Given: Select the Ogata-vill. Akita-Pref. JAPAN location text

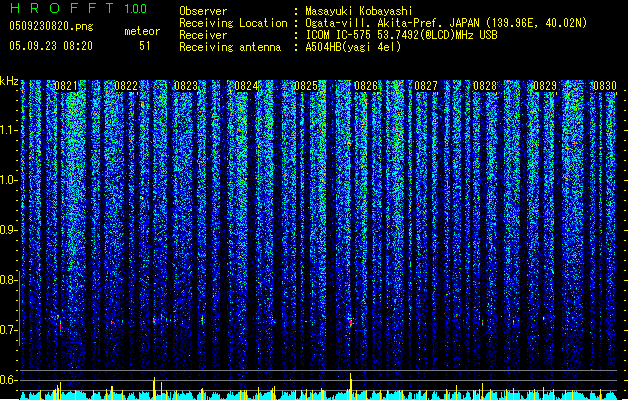Looking at the screenshot, I should [446, 23].
